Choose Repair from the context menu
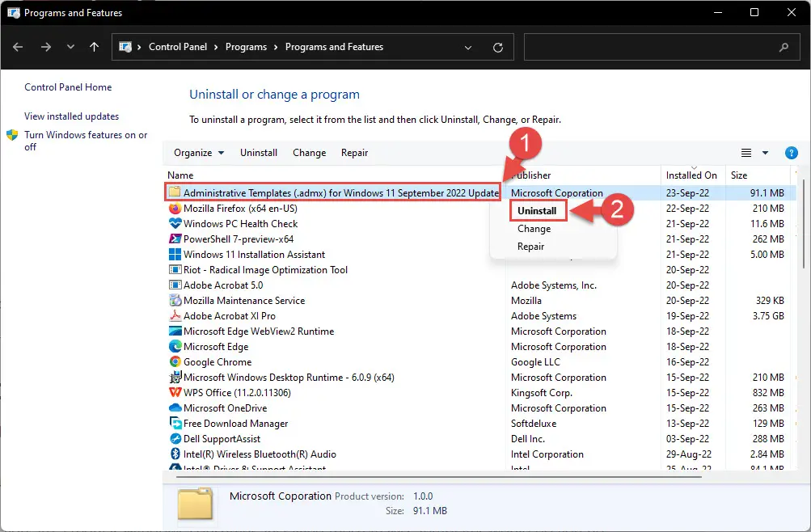The image size is (811, 532). coord(530,247)
